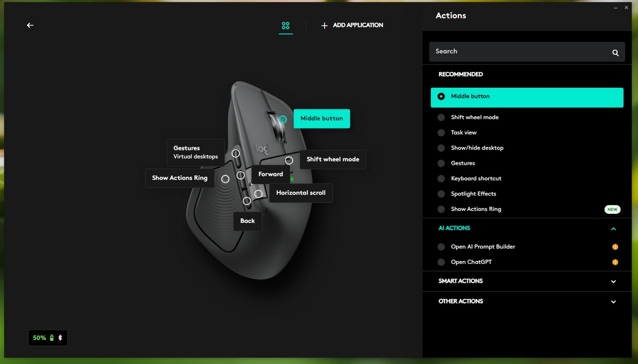Expand the Smart Actions section
638x364 pixels.
click(x=613, y=282)
